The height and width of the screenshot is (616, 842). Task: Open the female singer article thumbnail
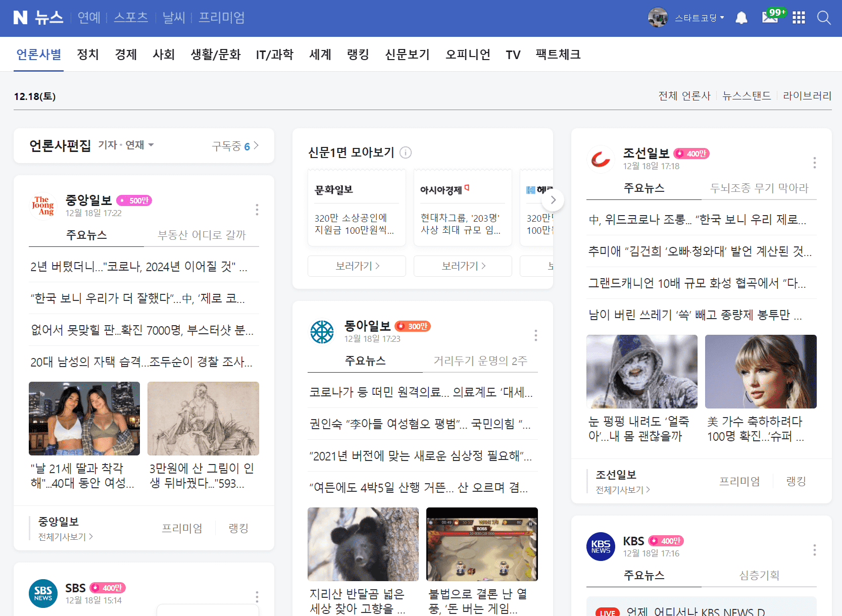coord(761,372)
